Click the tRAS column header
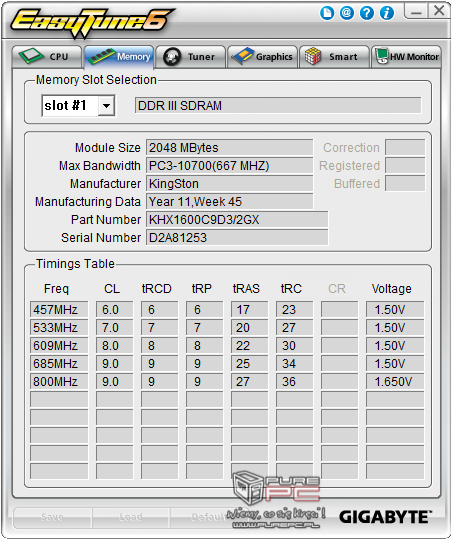 (246, 289)
